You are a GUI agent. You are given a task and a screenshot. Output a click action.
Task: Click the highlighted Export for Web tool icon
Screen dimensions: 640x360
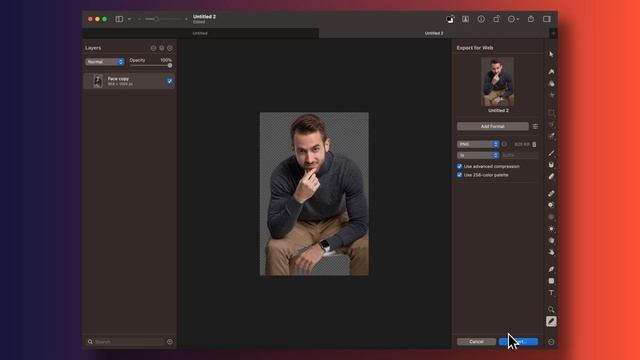[x=551, y=322]
